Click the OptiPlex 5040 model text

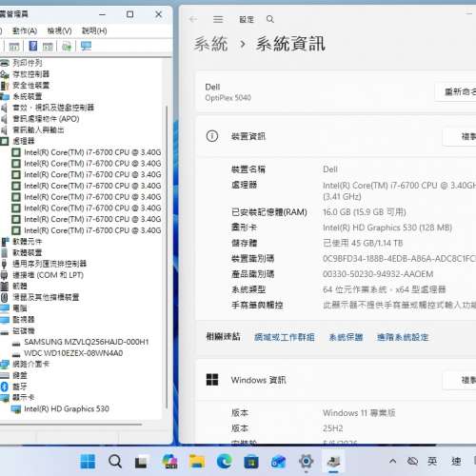pyautogui.click(x=228, y=98)
